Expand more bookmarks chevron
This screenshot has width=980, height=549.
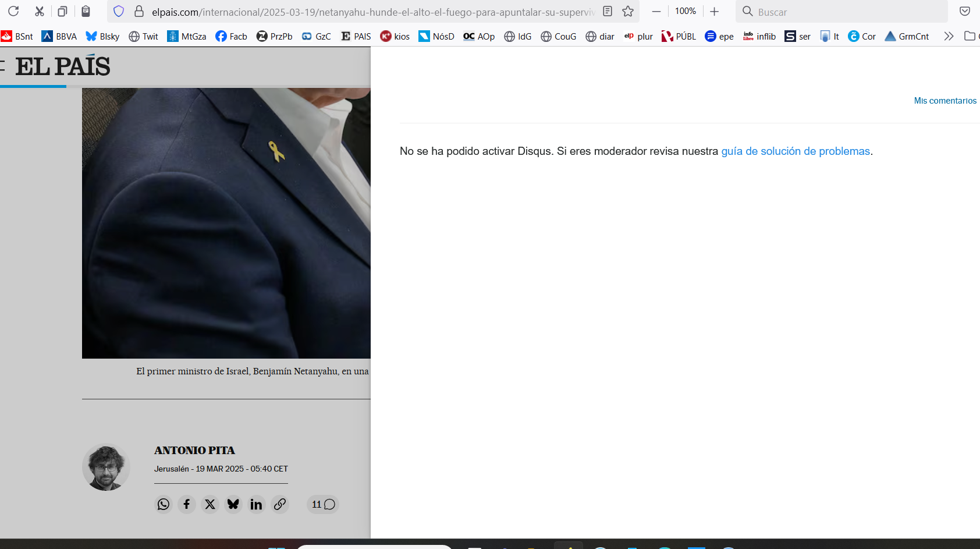pos(949,36)
